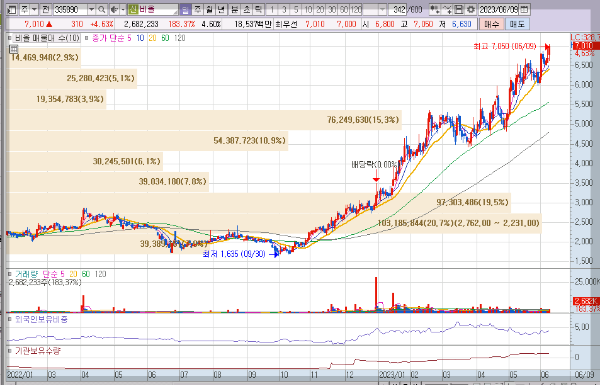Select the 60 interval button
Image resolution: width=600 pixels, height=385 pixels.
click(344, 9)
